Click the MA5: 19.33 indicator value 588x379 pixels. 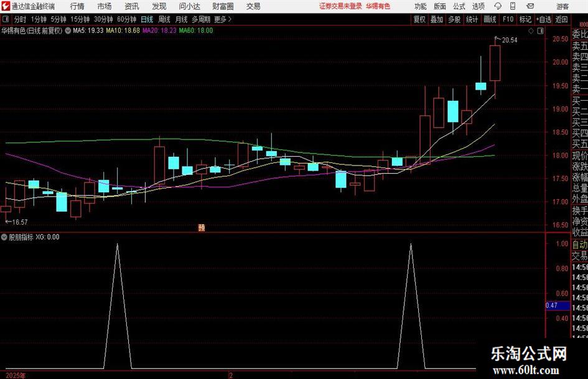click(x=88, y=30)
